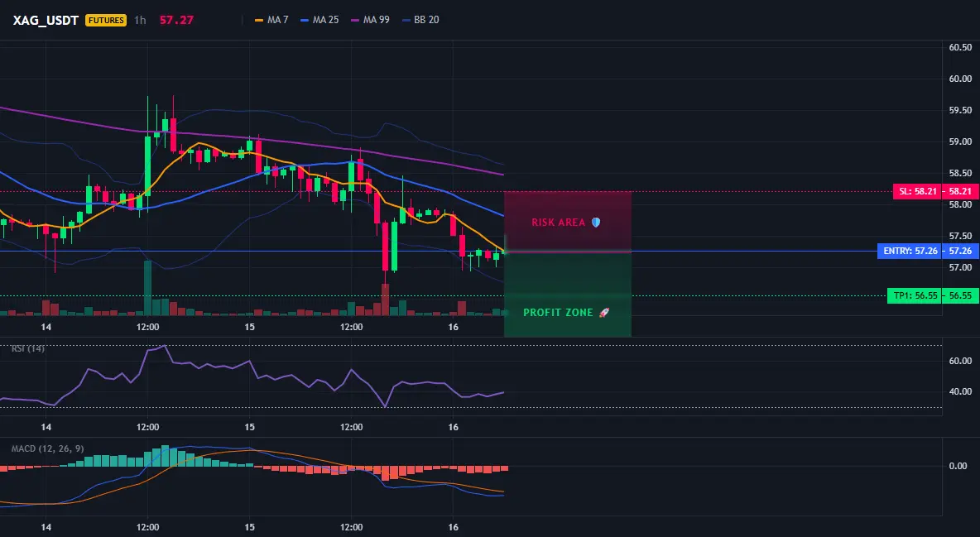The height and width of the screenshot is (537, 980).
Task: Click the 59.00 price axis value
Action: [960, 141]
